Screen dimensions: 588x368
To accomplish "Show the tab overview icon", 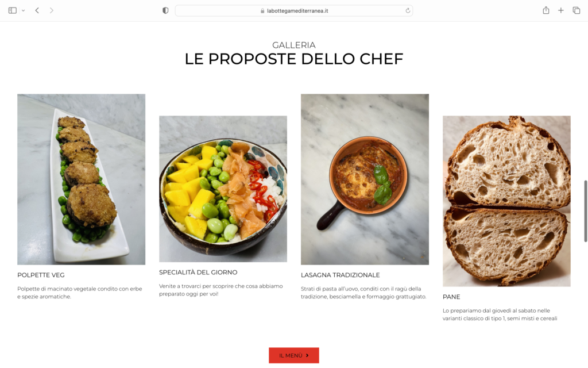I will coord(577,10).
